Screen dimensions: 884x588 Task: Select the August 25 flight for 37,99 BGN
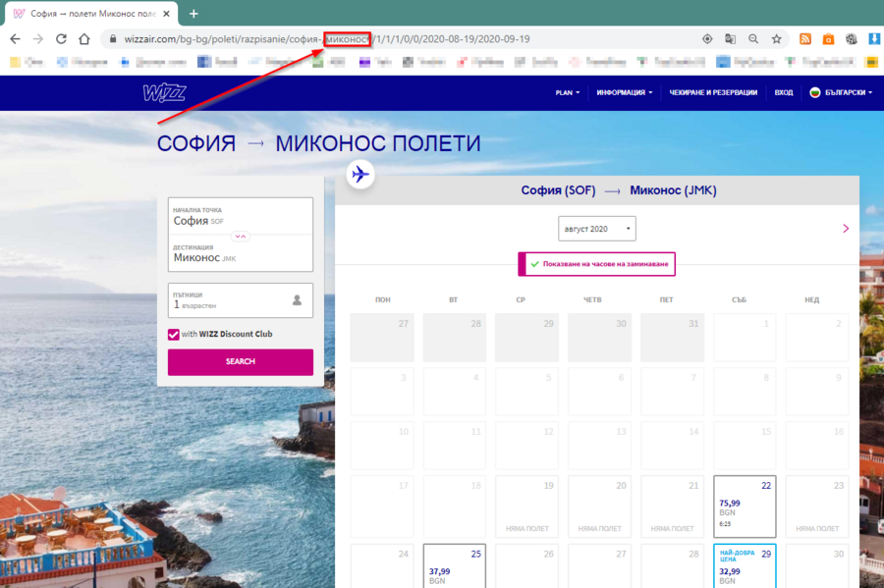pyautogui.click(x=455, y=566)
